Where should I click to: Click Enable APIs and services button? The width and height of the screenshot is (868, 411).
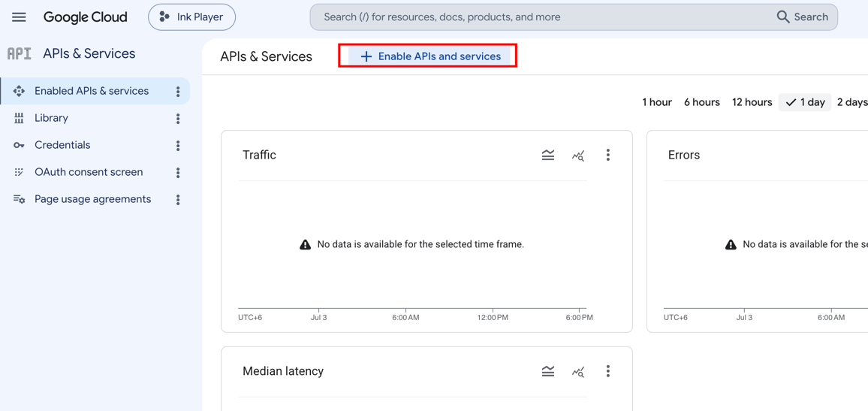point(430,56)
